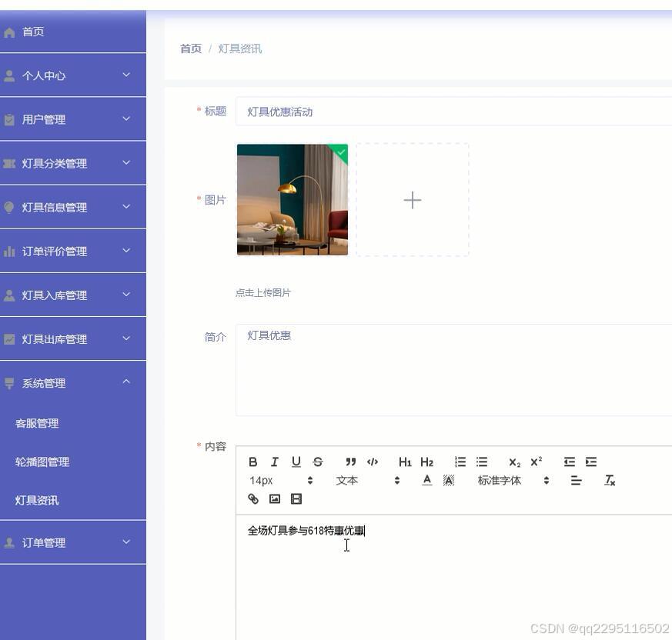Click the 灯具信息管理 bulb icon

tap(9, 208)
